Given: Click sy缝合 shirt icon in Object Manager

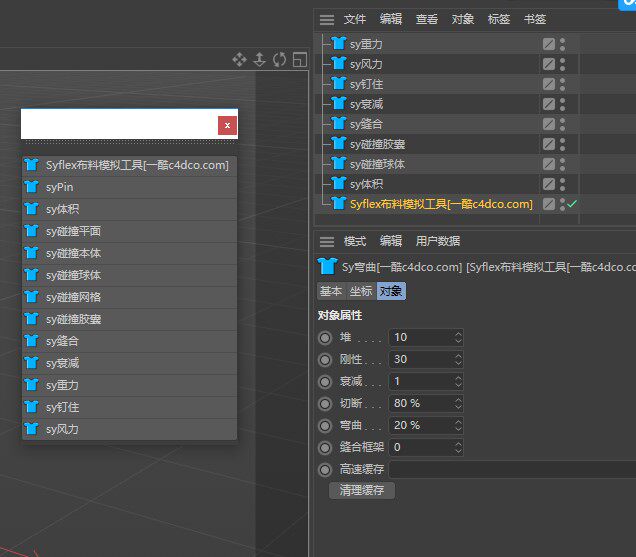Looking at the screenshot, I should pos(338,123).
